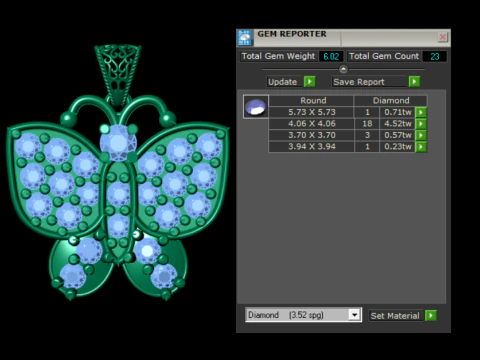Select the 4.06 X 4.06 size cell
Image resolution: width=480 pixels, height=360 pixels.
311,124
